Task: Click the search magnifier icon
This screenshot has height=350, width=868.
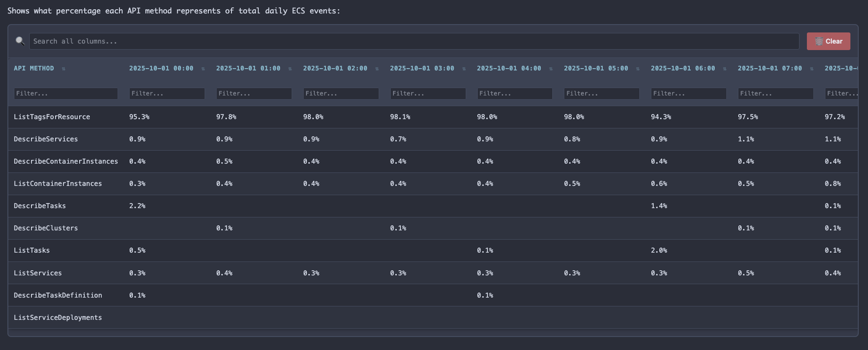Action: (x=20, y=41)
